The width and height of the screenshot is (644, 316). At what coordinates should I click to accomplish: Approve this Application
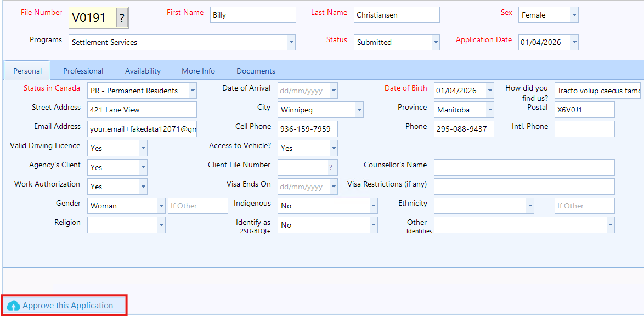(65, 306)
